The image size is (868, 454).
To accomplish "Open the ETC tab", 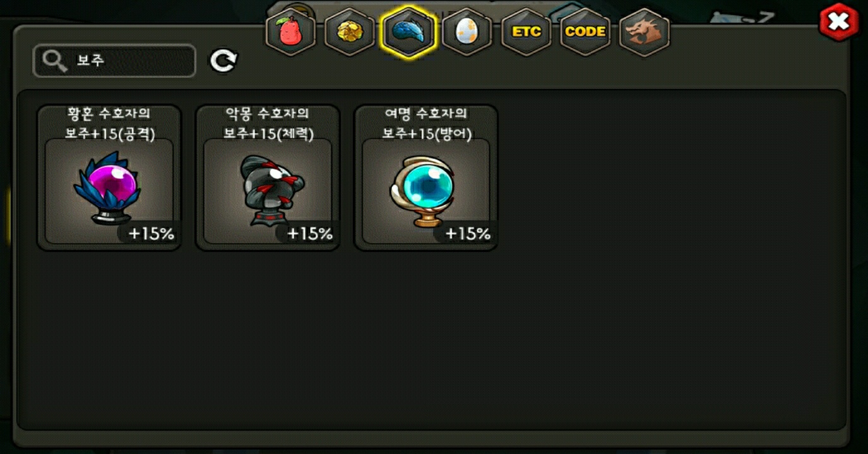I will pyautogui.click(x=526, y=32).
